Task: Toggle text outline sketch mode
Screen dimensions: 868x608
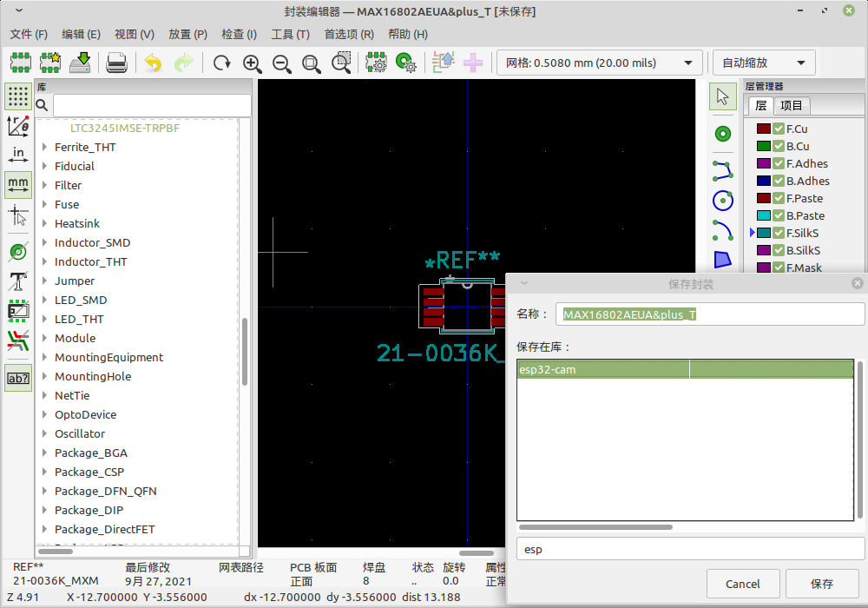Action: [18, 281]
